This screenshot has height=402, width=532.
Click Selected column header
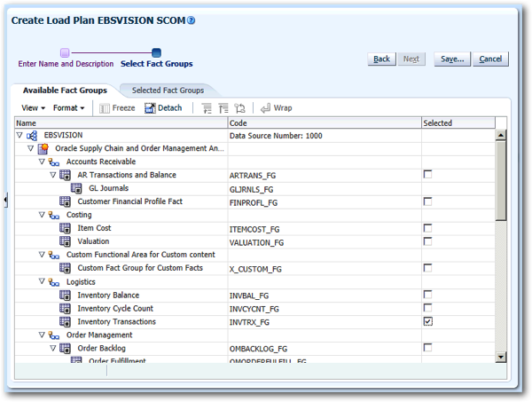pos(458,123)
